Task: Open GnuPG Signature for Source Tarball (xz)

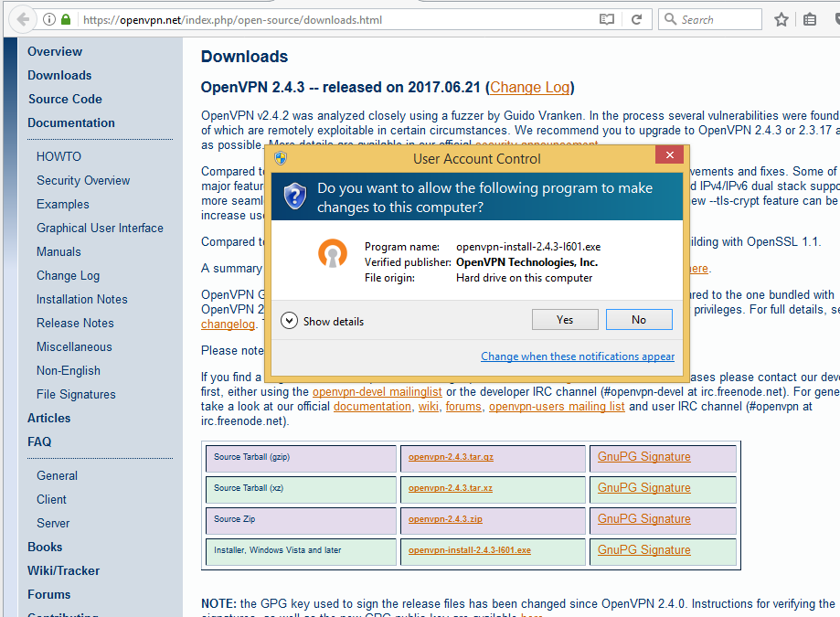Action: point(643,488)
